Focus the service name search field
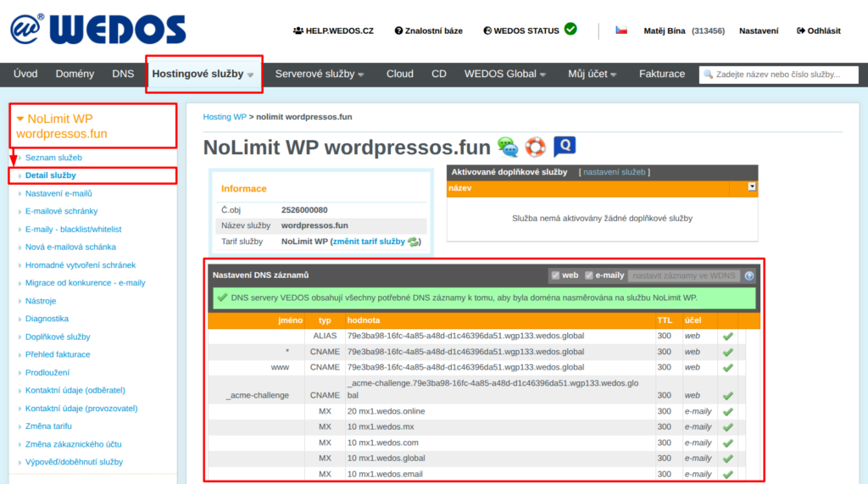Screen dimensions: 868x484 (x=778, y=75)
